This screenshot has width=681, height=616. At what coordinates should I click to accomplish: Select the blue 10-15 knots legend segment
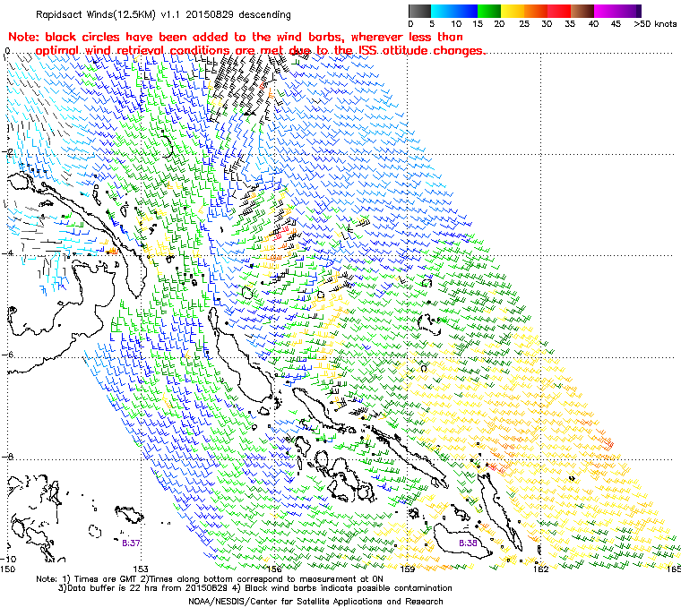pyautogui.click(x=466, y=11)
